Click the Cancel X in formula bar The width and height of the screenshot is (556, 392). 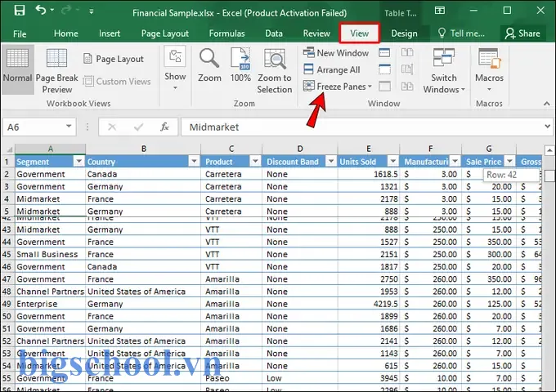point(112,127)
